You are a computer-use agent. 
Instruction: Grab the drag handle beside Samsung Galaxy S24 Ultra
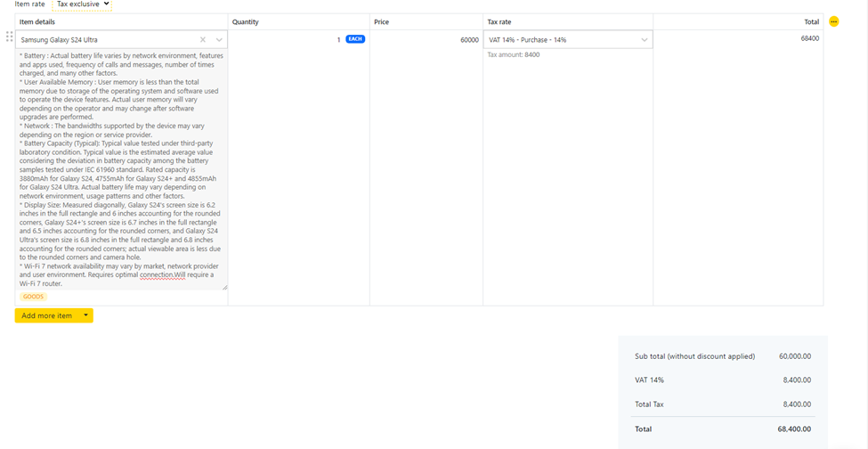9,37
